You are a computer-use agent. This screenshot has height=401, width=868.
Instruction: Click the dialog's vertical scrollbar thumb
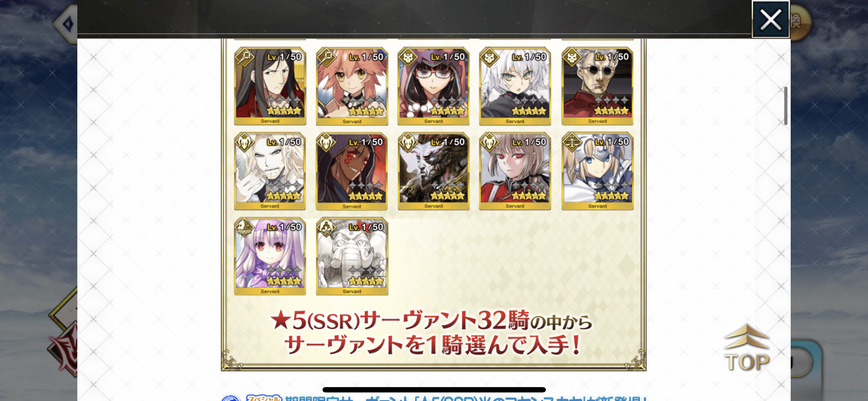pyautogui.click(x=786, y=106)
